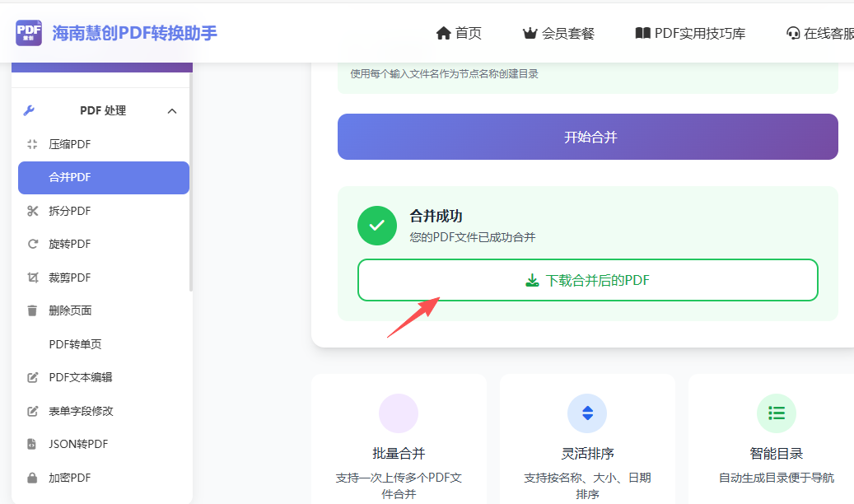Click the house icon beside 首页
This screenshot has height=504, width=854.
(443, 33)
